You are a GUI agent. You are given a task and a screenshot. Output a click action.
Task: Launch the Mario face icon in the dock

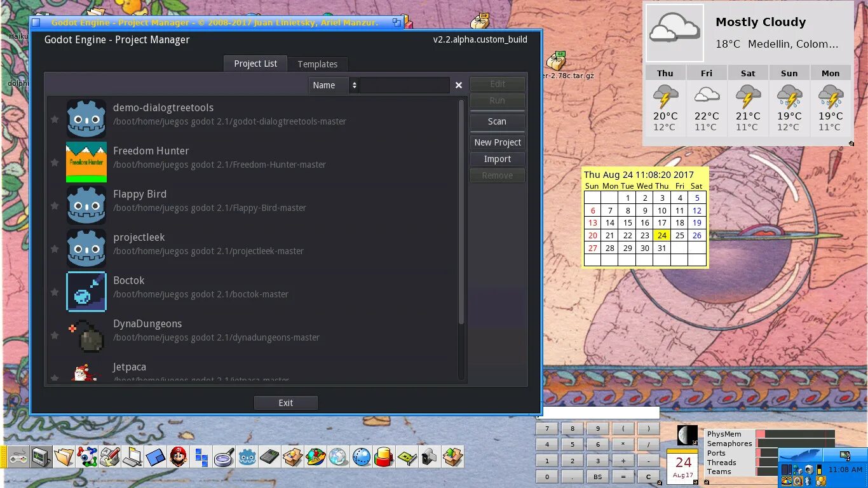tap(179, 457)
